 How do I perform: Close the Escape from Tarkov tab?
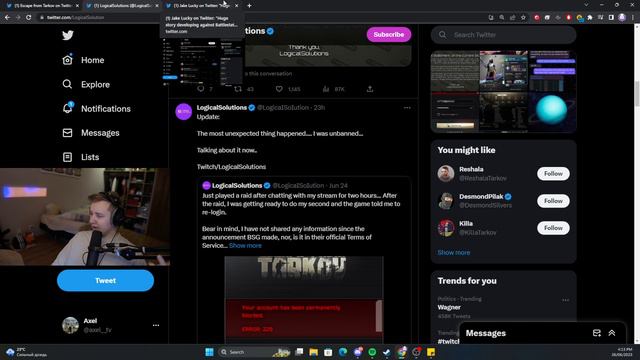click(77, 6)
